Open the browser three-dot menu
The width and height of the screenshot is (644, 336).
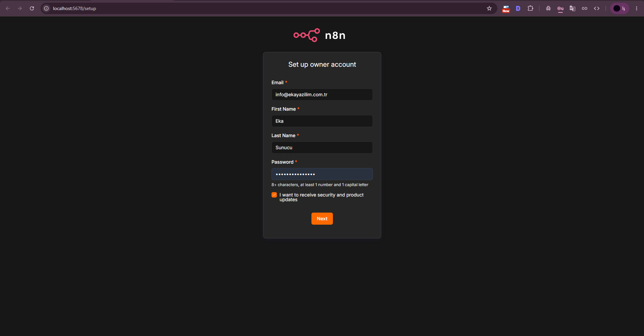[637, 8]
